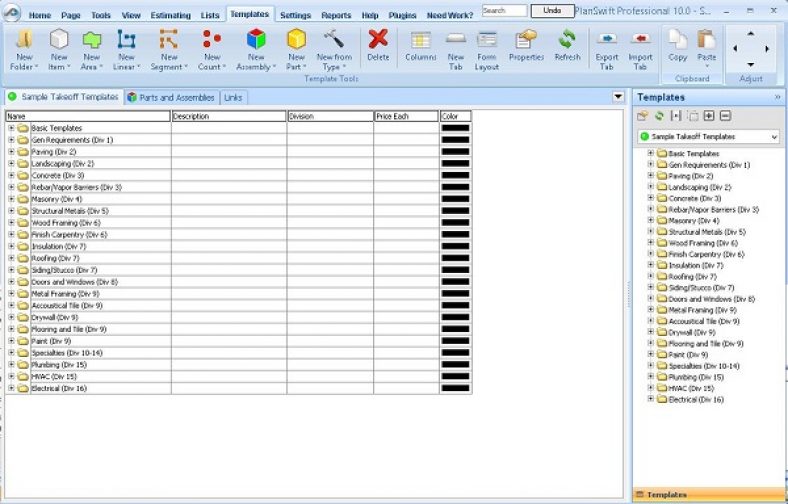Viewport: 788px width, 504px height.
Task: Click the Adjust left arrow
Action: pos(735,49)
